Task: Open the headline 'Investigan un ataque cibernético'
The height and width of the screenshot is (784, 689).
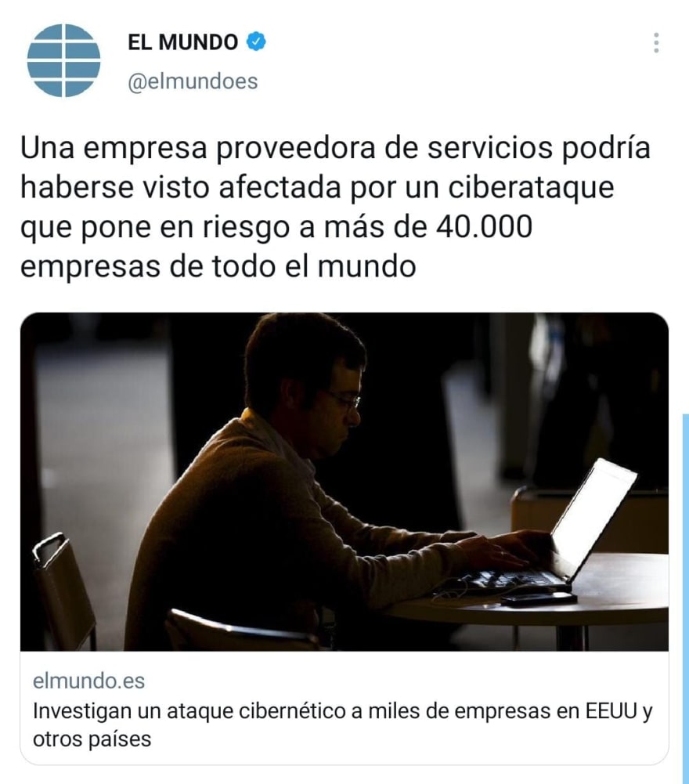Action: click(x=343, y=724)
